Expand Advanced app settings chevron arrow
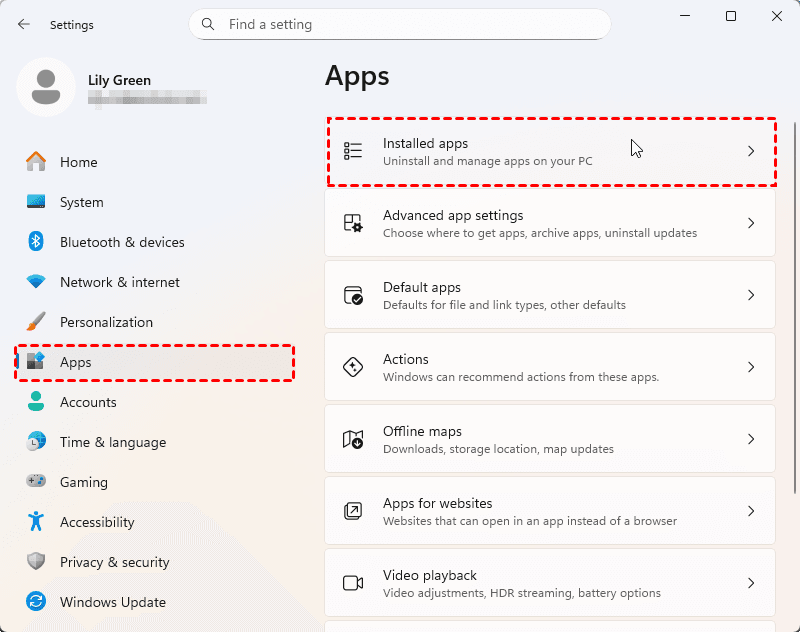Screen dimensions: 800x632 click(x=751, y=223)
